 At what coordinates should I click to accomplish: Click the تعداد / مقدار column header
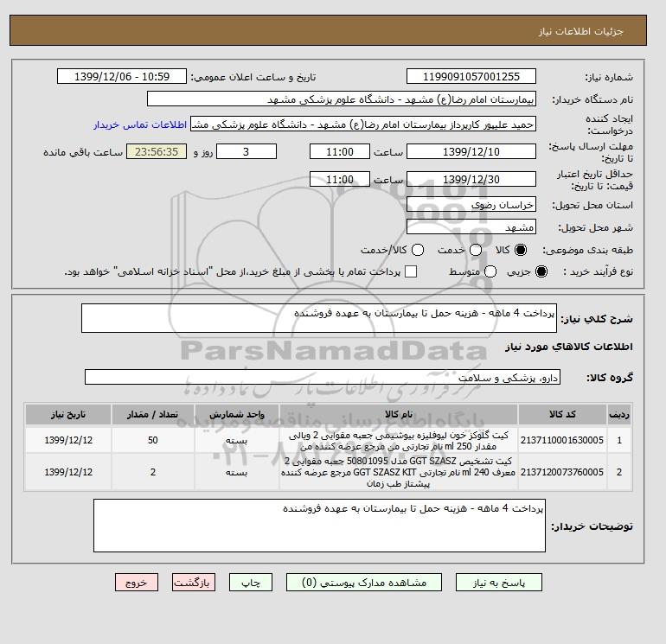[153, 414]
